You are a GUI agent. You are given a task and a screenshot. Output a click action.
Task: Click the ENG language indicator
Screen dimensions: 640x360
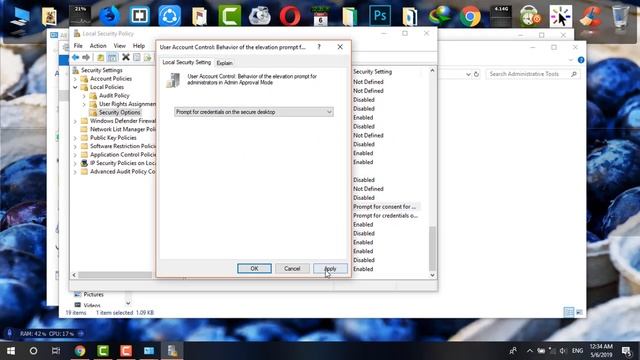pos(577,351)
